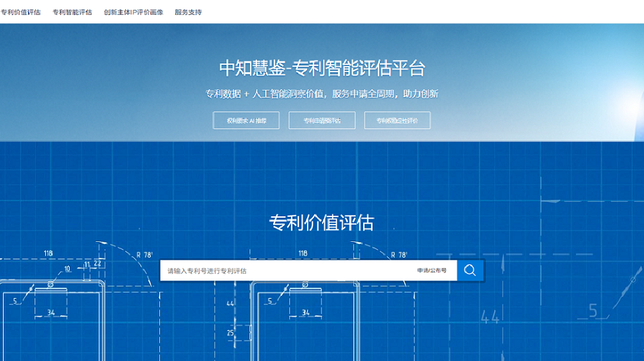Click the large faded 44 on right blueprint
This screenshot has height=361, width=644.
[490, 317]
